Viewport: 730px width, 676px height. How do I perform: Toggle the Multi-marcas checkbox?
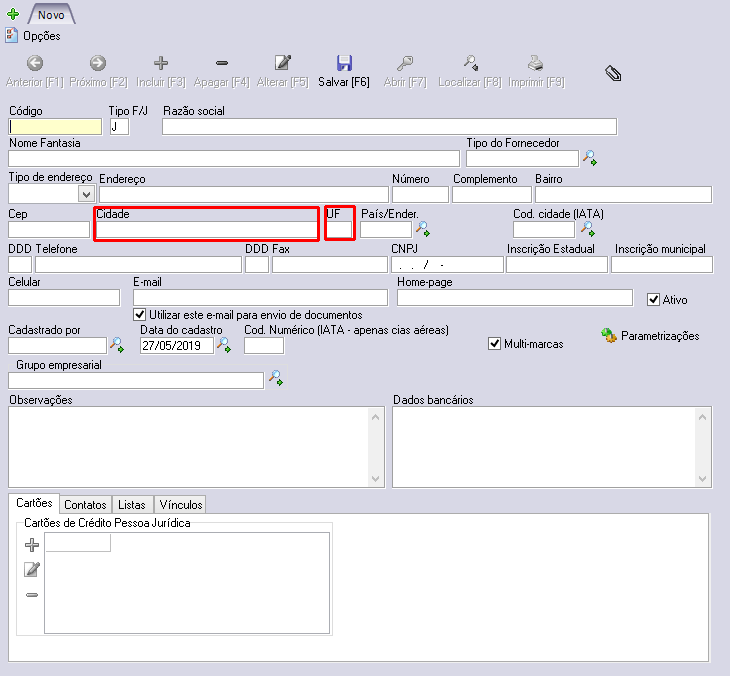pos(494,344)
